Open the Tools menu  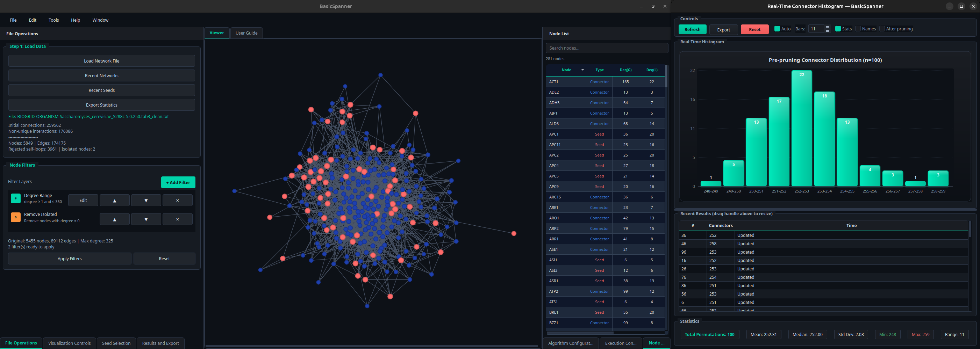click(x=53, y=20)
